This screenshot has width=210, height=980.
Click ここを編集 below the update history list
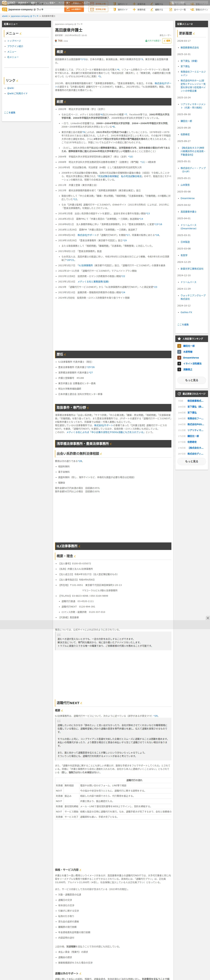(183, 325)
